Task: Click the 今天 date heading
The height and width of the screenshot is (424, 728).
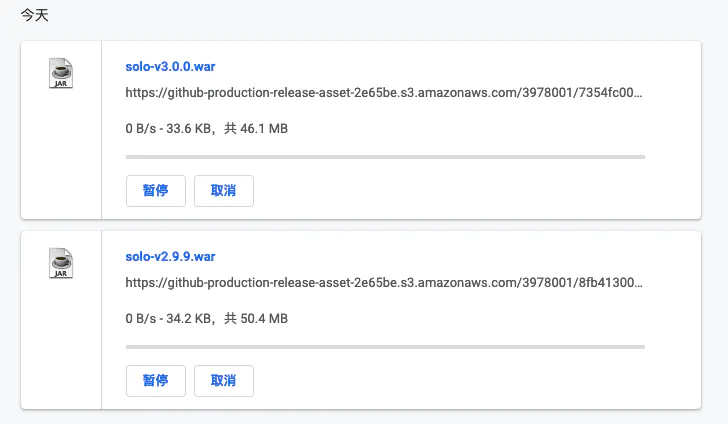Action: [x=35, y=17]
